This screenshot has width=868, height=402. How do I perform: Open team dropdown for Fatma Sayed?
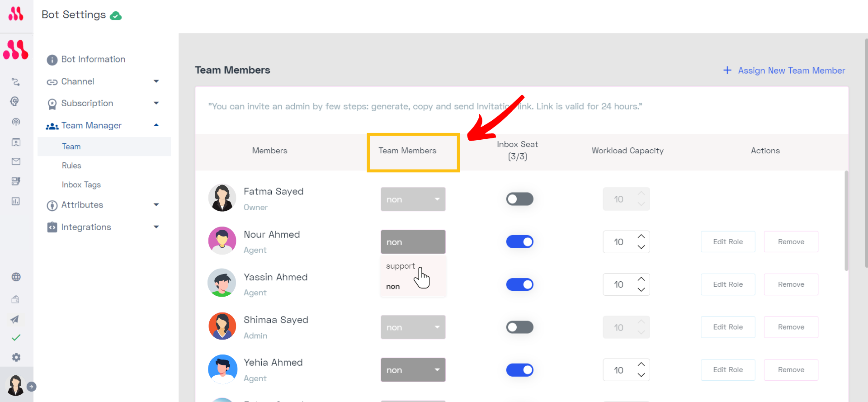point(413,199)
